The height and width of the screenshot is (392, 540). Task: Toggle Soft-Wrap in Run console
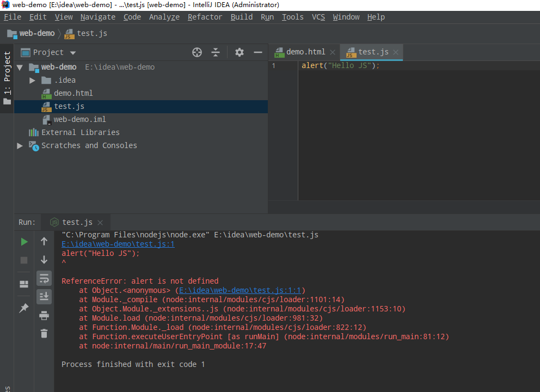[44, 278]
